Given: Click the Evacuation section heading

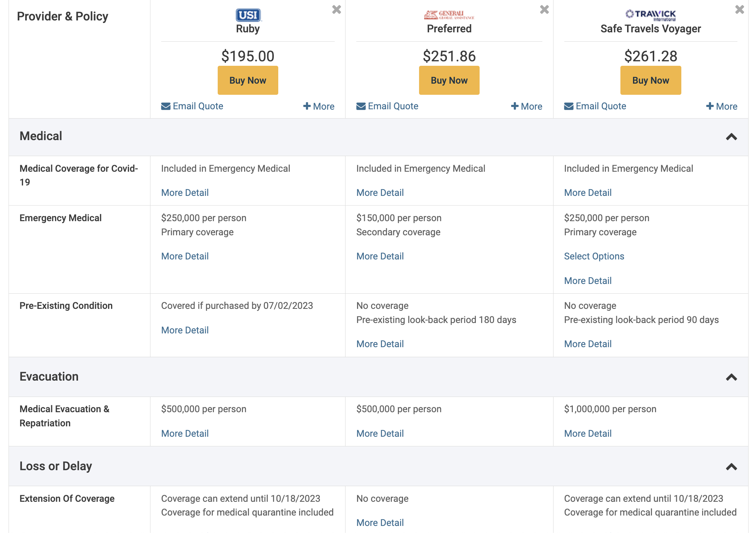Looking at the screenshot, I should tap(49, 377).
